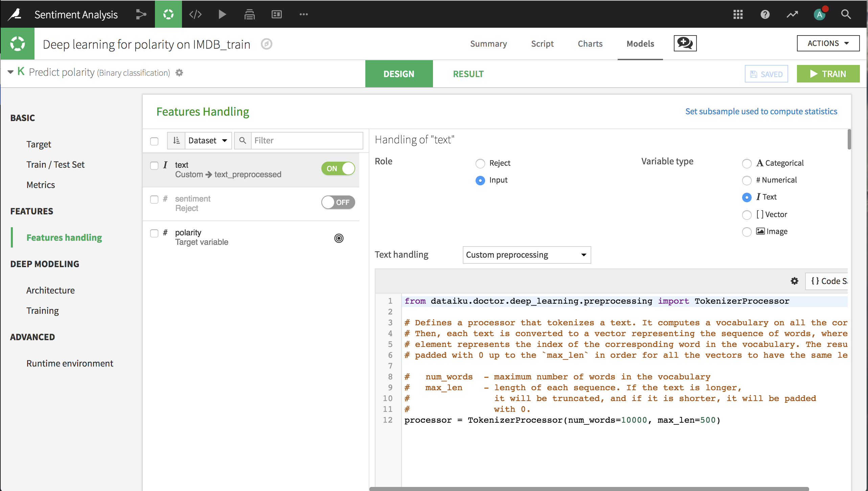Open the dashboard icon in top bar

(276, 14)
